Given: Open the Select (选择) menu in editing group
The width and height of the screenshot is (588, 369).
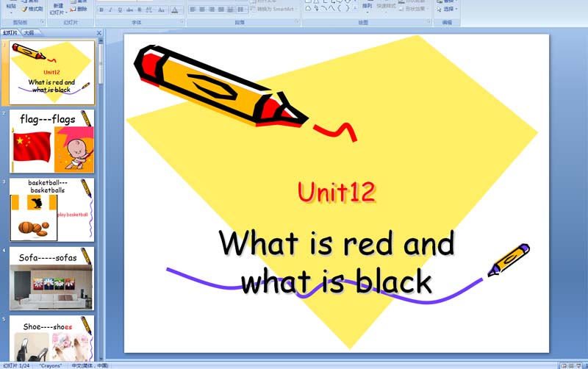Looking at the screenshot, I should coord(447,9).
